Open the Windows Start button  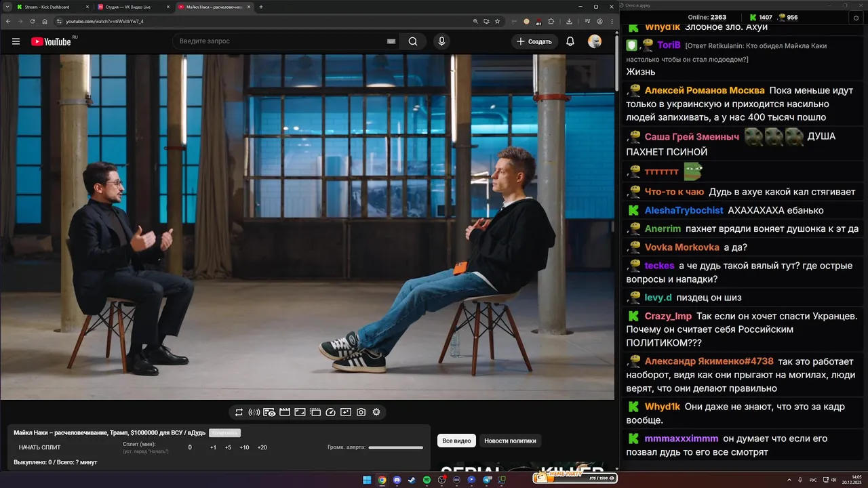367,480
